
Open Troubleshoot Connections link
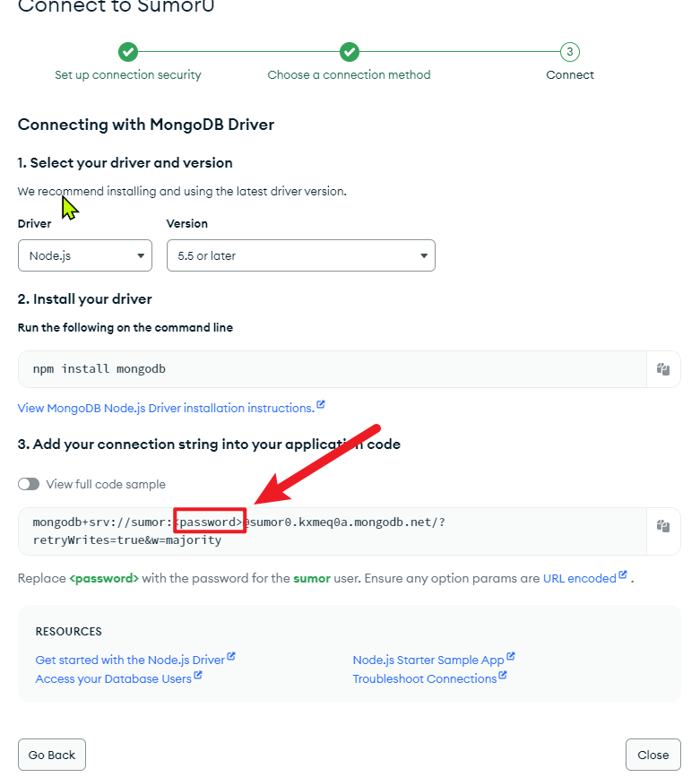429,678
